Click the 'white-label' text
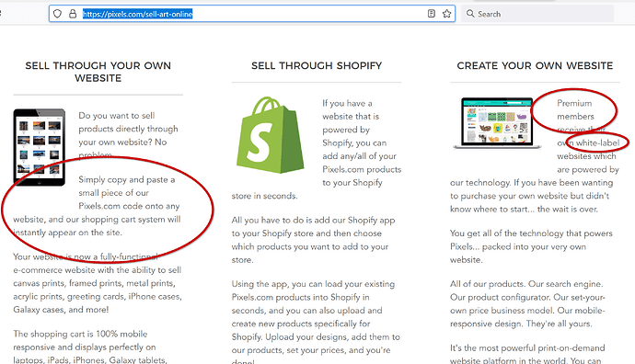 pos(598,142)
